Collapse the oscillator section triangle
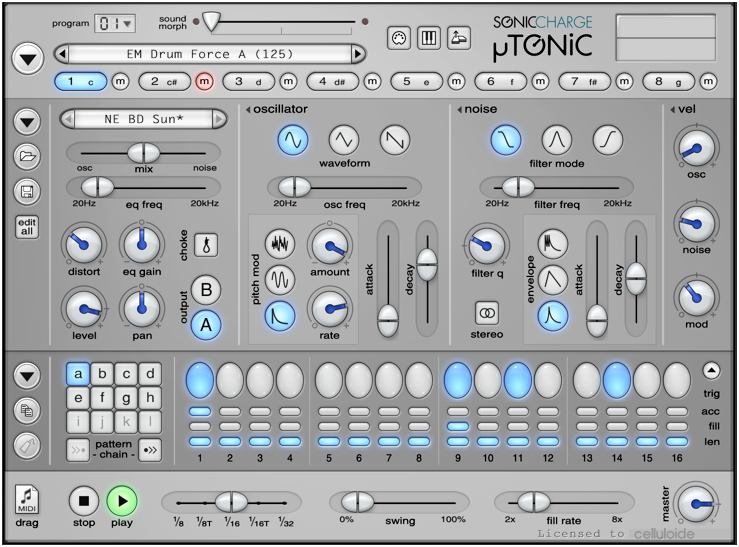Screen dimensions: 739x547 248,110
